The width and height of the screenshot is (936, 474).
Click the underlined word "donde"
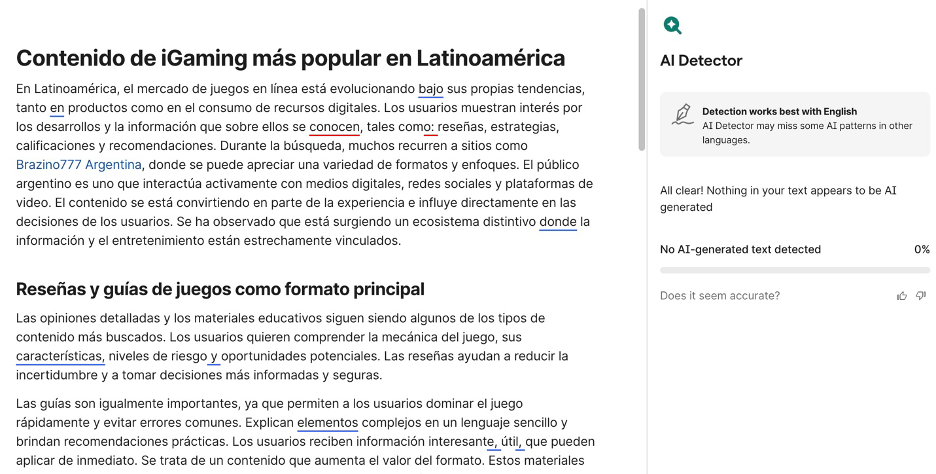557,221
